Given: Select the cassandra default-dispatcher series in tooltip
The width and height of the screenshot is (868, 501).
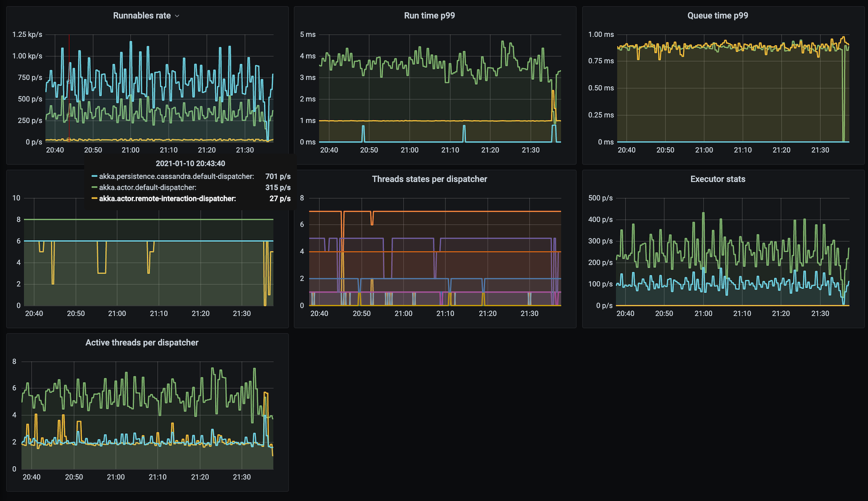Looking at the screenshot, I should 176,176.
